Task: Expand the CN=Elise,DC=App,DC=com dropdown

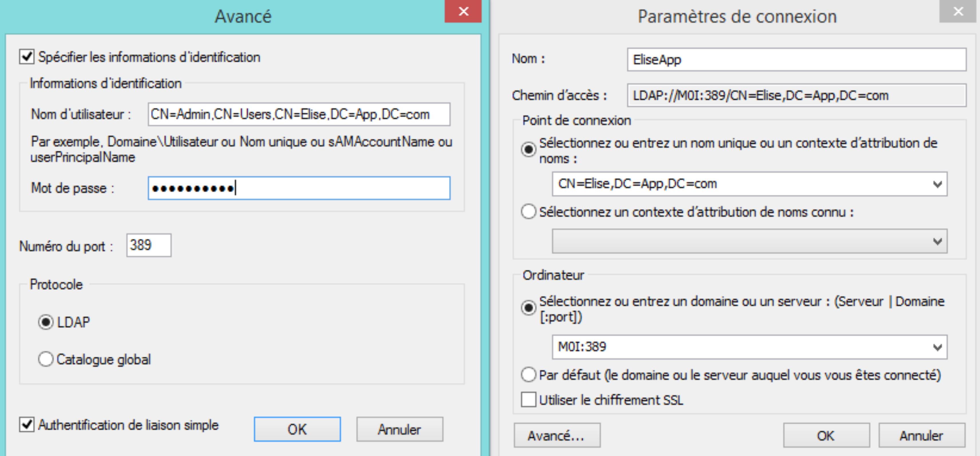Action: [937, 185]
